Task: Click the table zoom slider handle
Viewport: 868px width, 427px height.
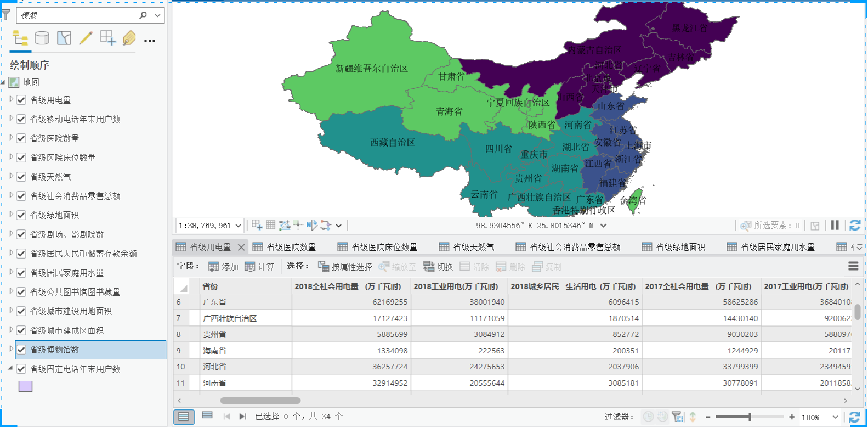Action: click(749, 417)
